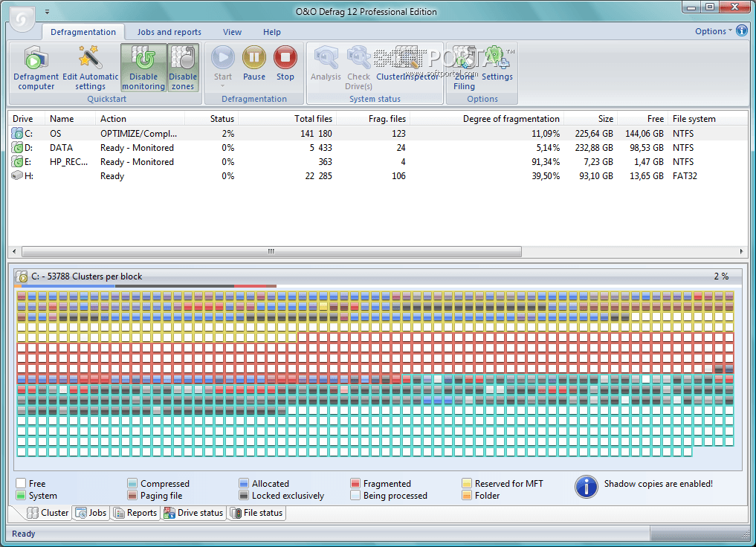The width and height of the screenshot is (756, 547).
Task: Sort by File system column header
Action: coord(708,119)
